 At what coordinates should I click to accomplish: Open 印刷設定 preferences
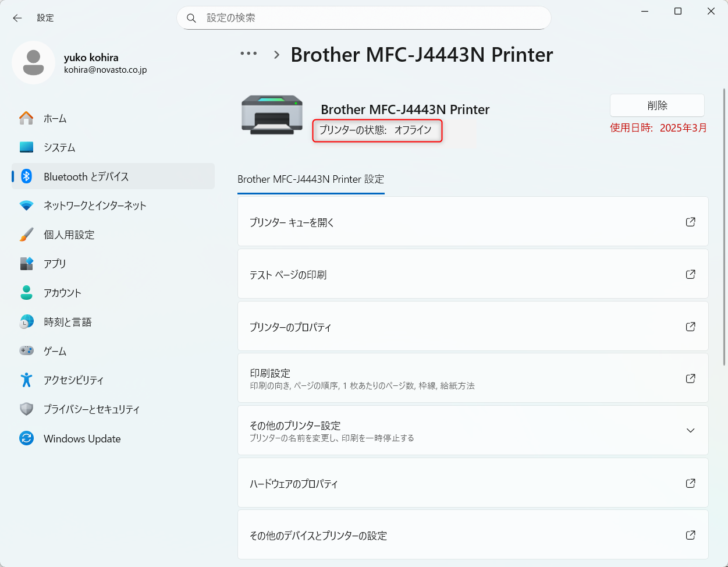473,378
